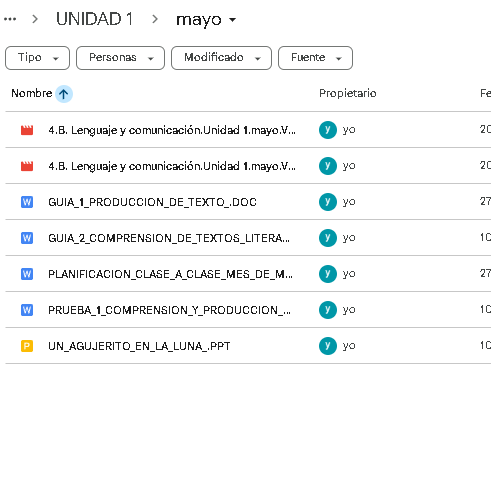Click owner avatar on PRUEBA_1_COMPRENSION row
The image size is (491, 478).
tap(328, 310)
